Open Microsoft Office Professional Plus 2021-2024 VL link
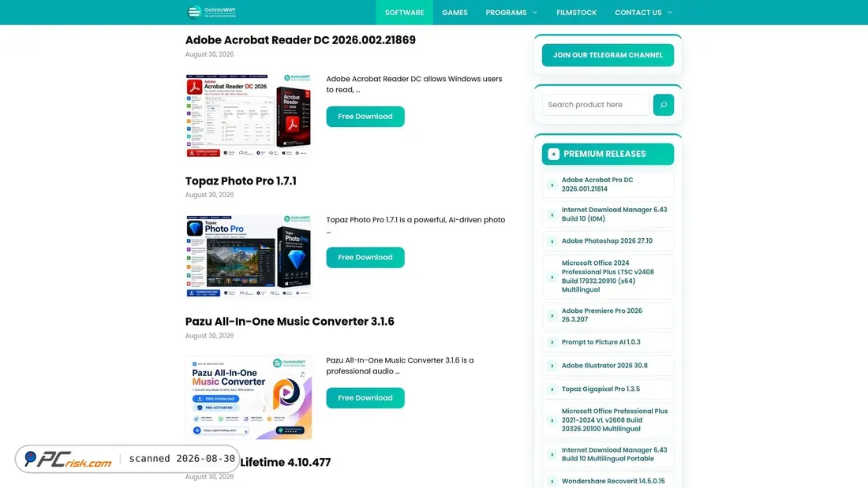This screenshot has height=488, width=868. pos(615,420)
